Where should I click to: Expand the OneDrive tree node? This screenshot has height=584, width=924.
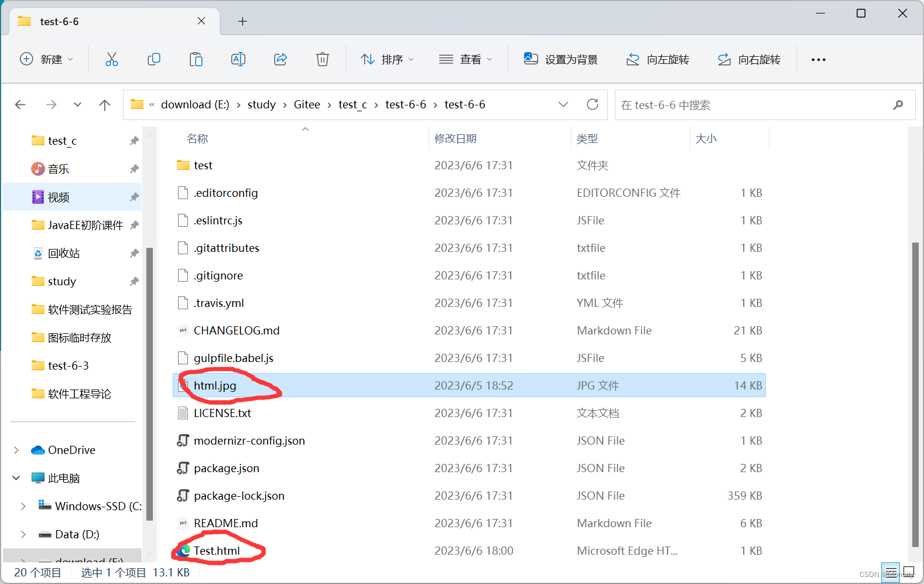click(x=16, y=450)
